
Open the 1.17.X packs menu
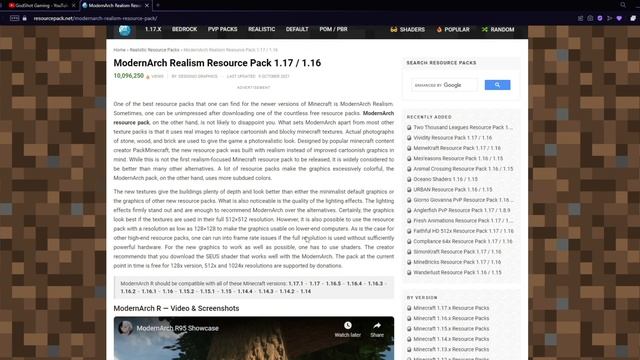pos(153,29)
